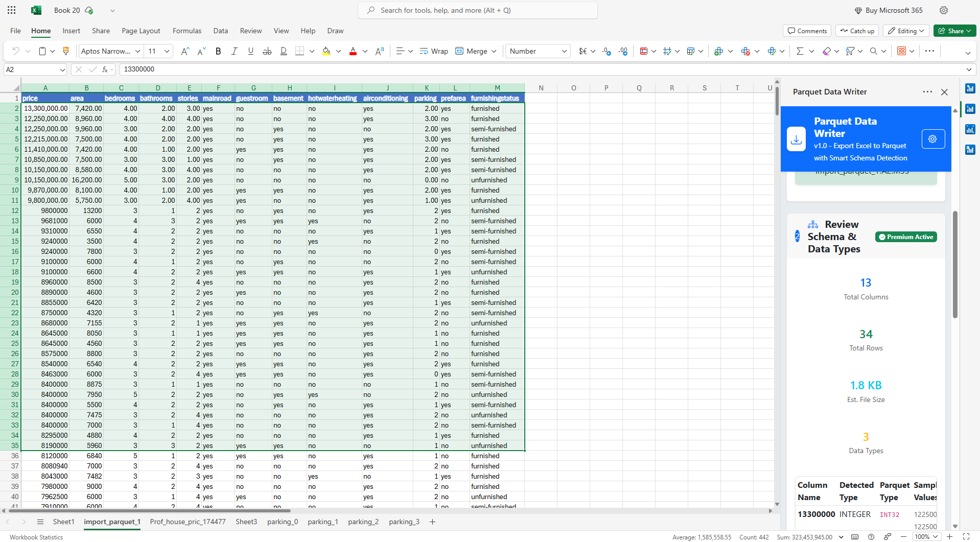Image resolution: width=980 pixels, height=542 pixels.
Task: Apply the red font color
Action: [353, 51]
